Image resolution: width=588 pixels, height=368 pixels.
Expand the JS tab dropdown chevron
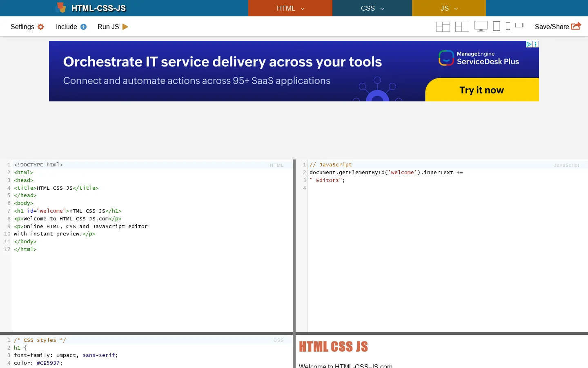(x=456, y=9)
